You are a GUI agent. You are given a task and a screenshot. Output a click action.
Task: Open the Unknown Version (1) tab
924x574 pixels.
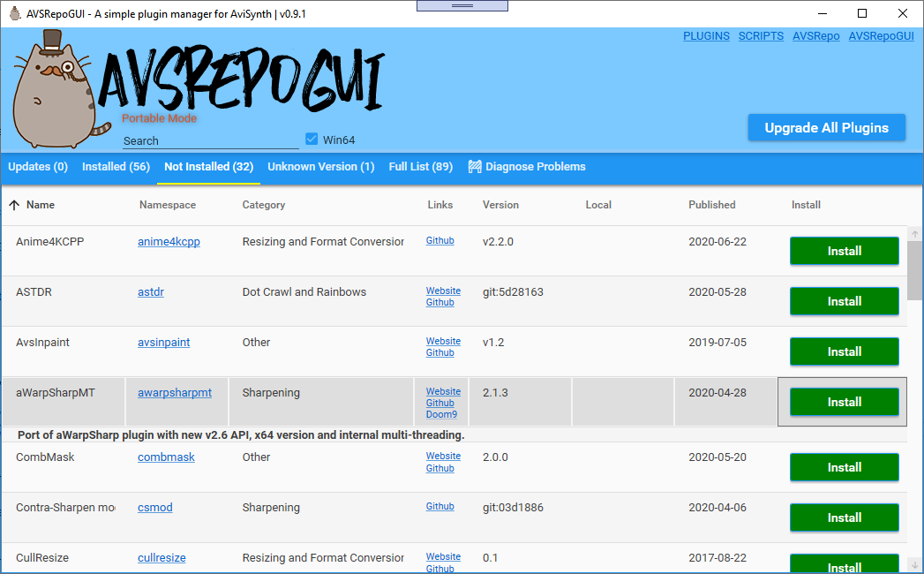tap(321, 167)
